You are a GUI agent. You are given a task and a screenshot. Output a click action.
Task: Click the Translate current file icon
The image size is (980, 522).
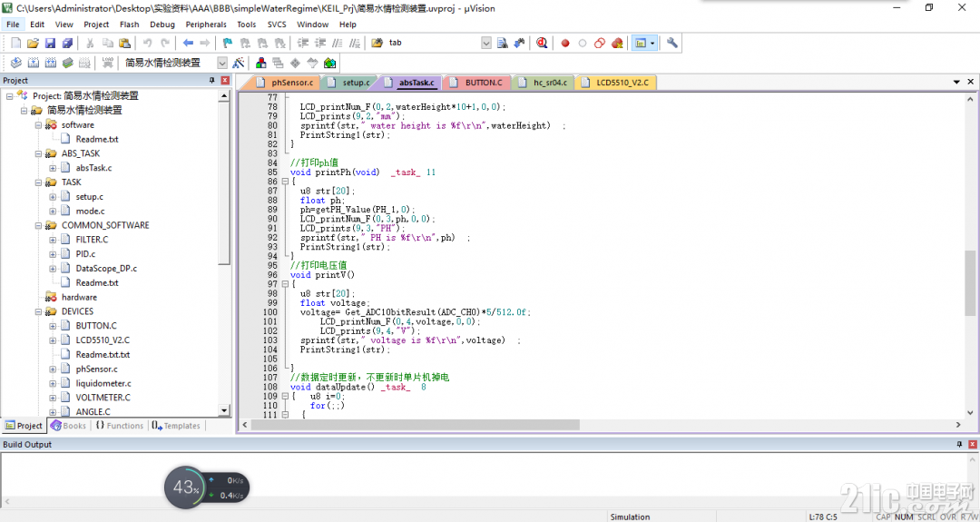point(16,64)
